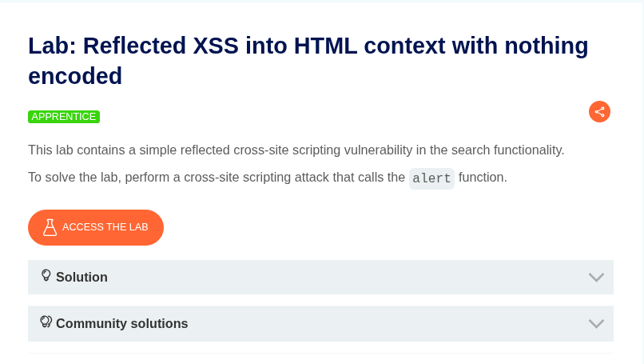Image resolution: width=644 pixels, height=364 pixels.
Task: Open the Solution section by its label
Action: pyautogui.click(x=81, y=278)
